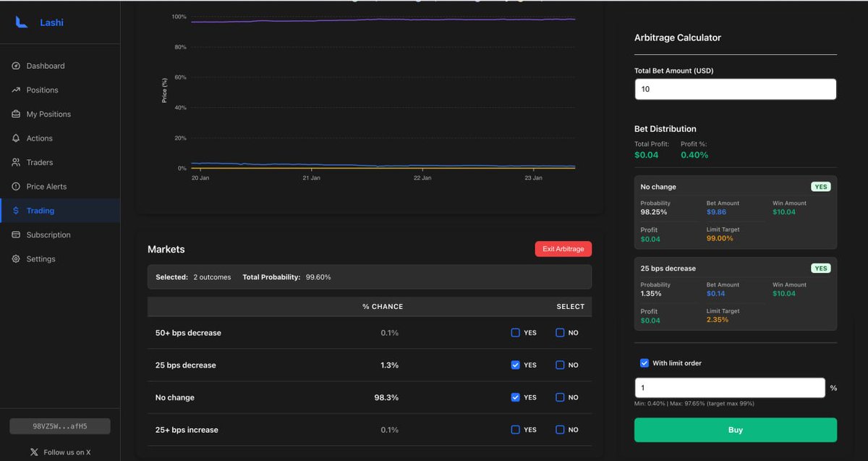The width and height of the screenshot is (868, 461).
Task: Click the 1.35% probability value
Action: click(652, 294)
